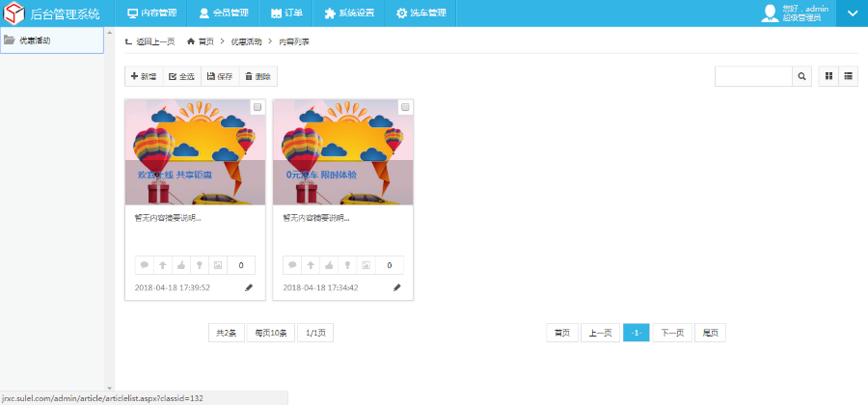Tick checkbox on 0元洗车 限时体验 card

click(405, 107)
